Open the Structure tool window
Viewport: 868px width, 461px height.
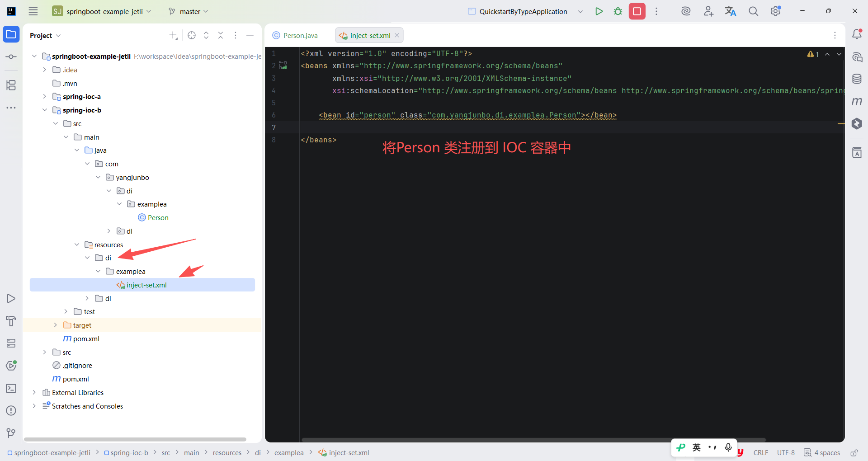[11, 85]
